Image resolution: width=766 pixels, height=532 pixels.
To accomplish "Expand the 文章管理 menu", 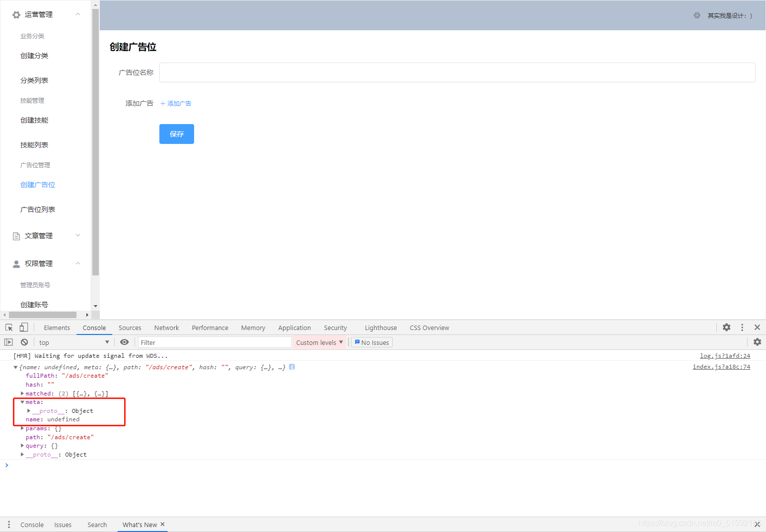I will (x=78, y=235).
